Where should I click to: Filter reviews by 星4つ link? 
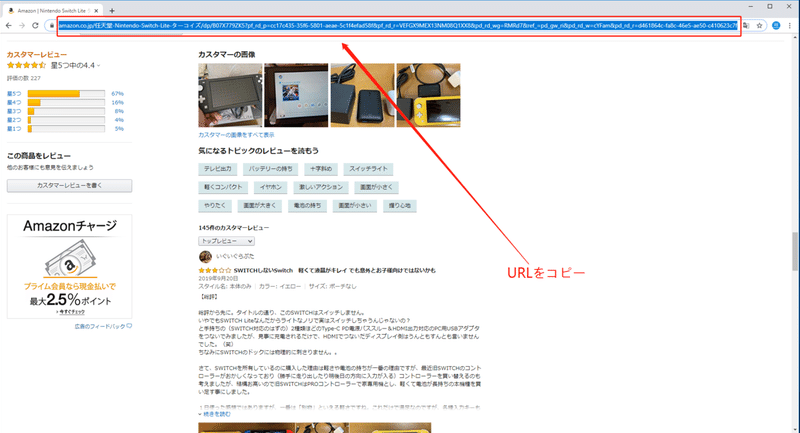[x=14, y=103]
